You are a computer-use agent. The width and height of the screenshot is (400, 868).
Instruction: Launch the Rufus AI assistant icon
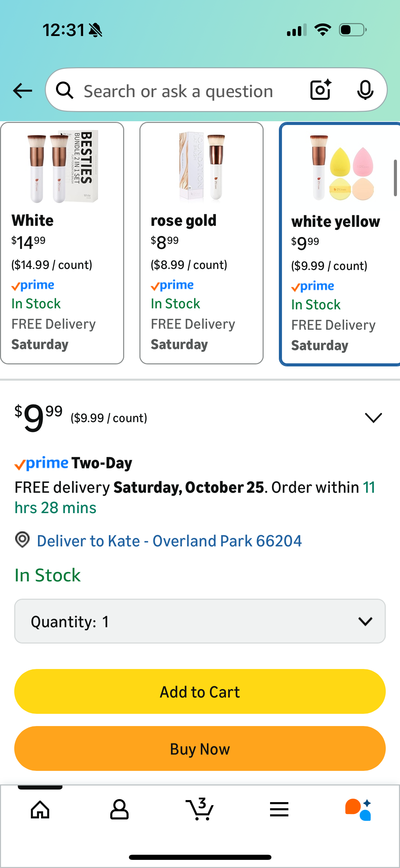(x=358, y=810)
